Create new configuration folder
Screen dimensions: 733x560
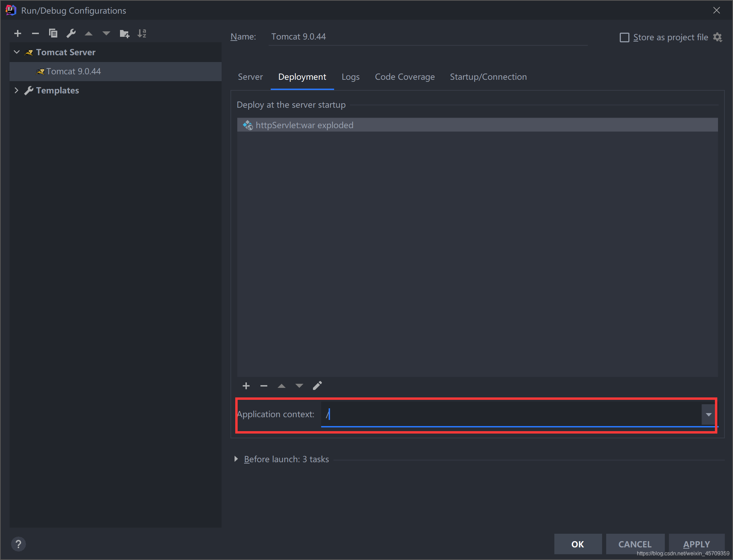124,33
